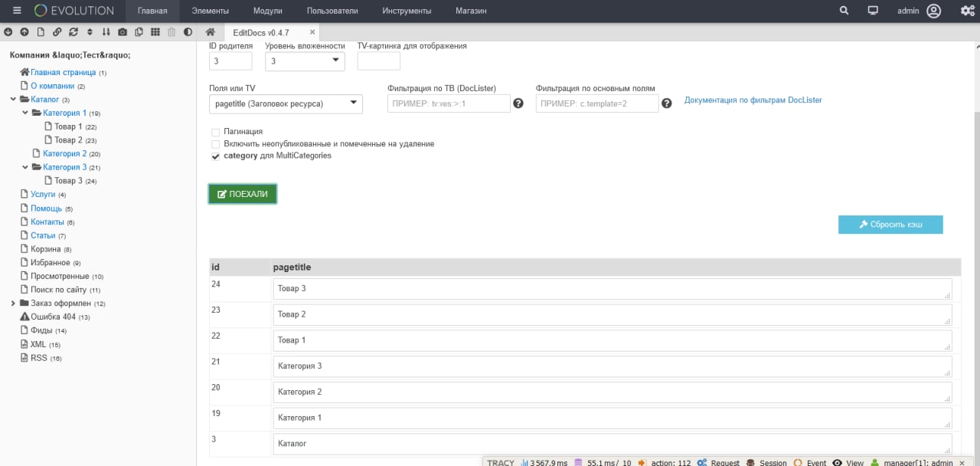
Task: Open Tracy Event panel
Action: pyautogui.click(x=809, y=463)
